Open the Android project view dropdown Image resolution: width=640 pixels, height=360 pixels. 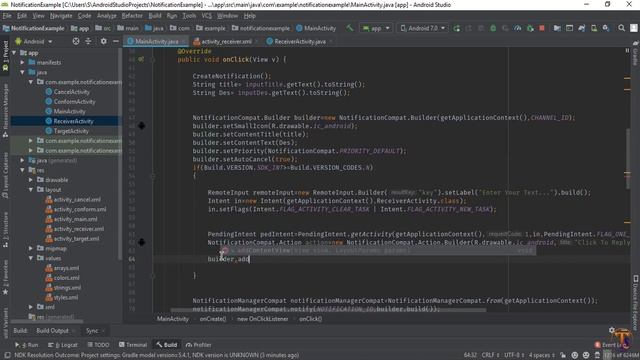pyautogui.click(x=34, y=41)
